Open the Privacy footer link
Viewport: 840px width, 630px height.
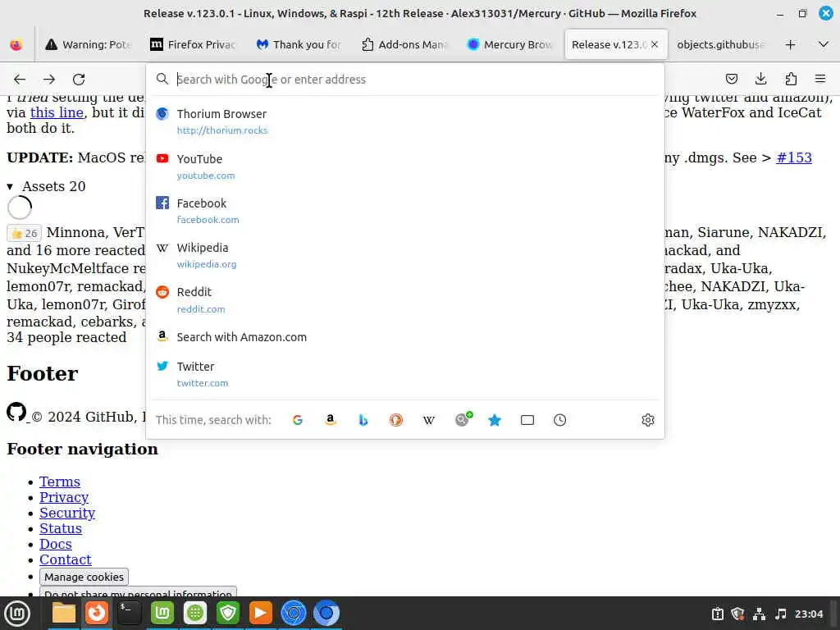click(64, 497)
